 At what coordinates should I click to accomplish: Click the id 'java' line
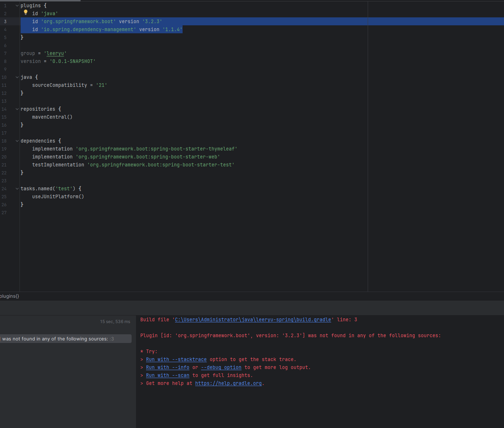tap(45, 14)
